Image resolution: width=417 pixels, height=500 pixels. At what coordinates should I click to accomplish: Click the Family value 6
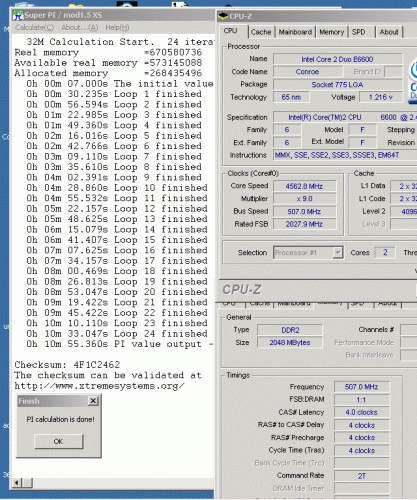287,130
